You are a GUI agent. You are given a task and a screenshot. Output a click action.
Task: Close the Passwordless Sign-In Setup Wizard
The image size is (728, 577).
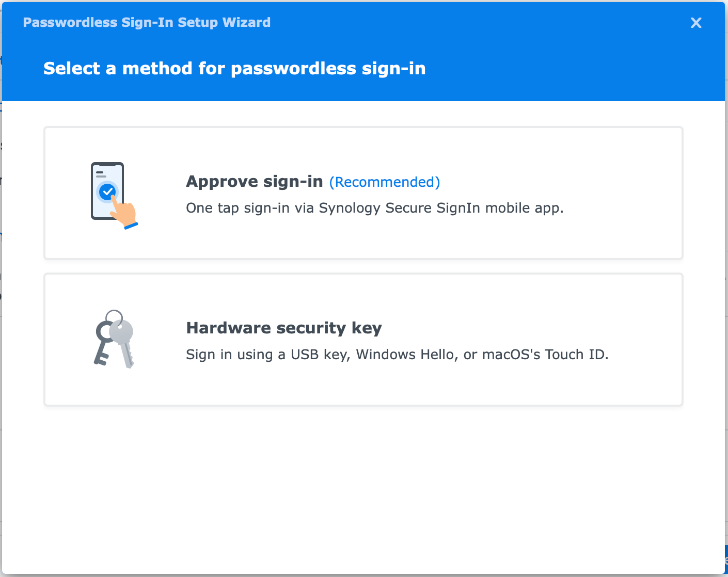(696, 23)
